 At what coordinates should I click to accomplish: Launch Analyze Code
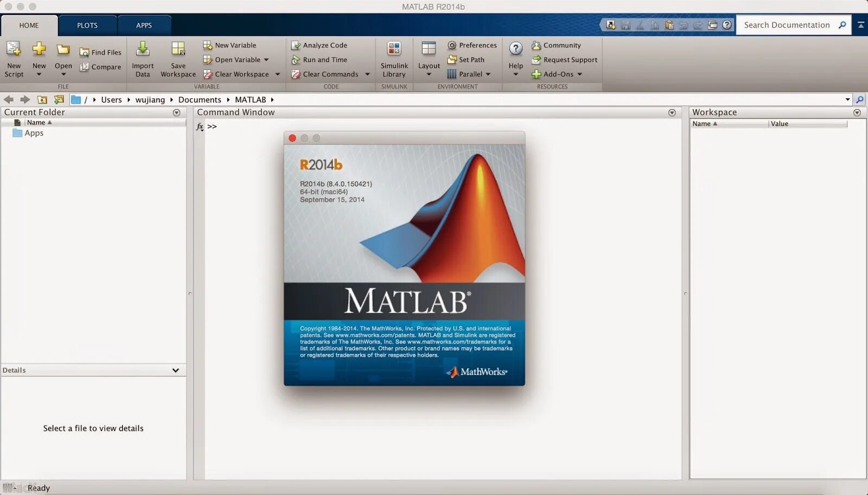click(x=319, y=45)
